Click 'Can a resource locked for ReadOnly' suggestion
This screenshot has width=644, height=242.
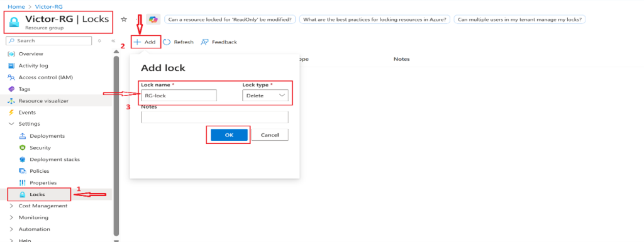click(x=230, y=19)
